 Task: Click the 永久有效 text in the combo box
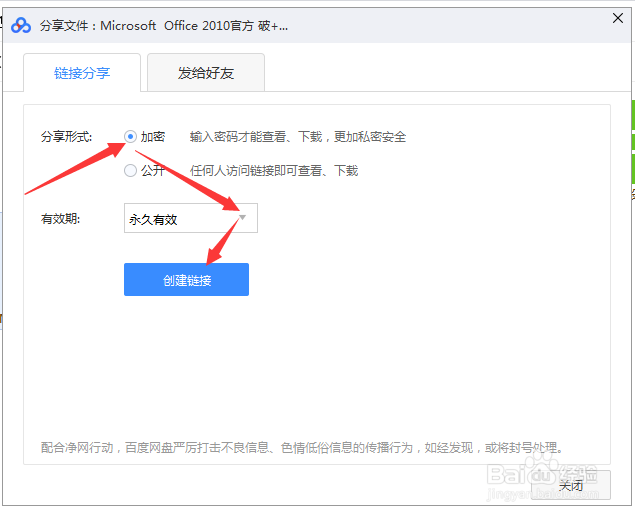tap(153, 220)
